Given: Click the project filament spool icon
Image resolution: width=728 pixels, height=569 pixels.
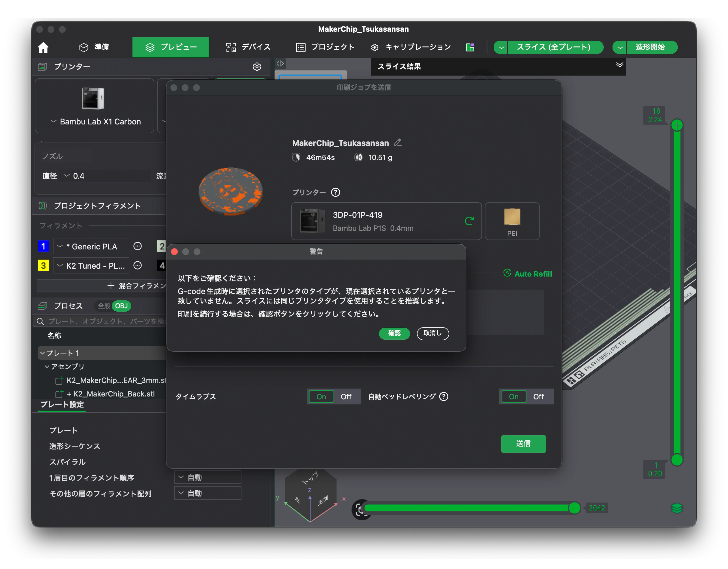Looking at the screenshot, I should click(x=43, y=206).
